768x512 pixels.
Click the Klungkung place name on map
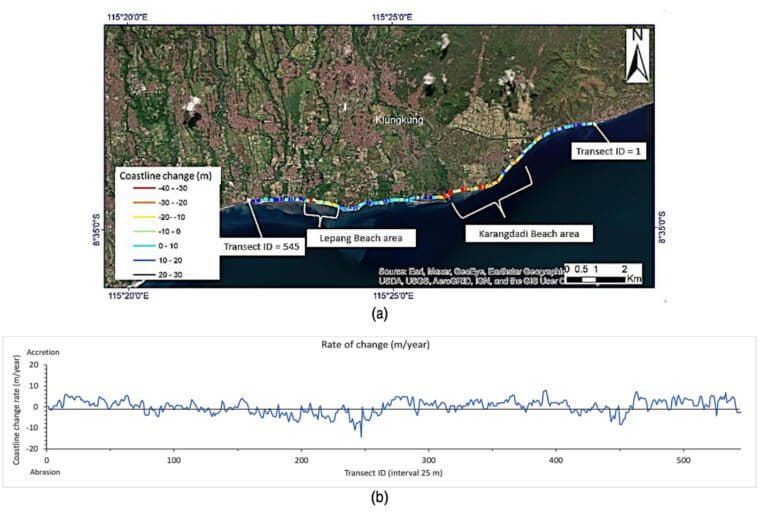click(399, 120)
